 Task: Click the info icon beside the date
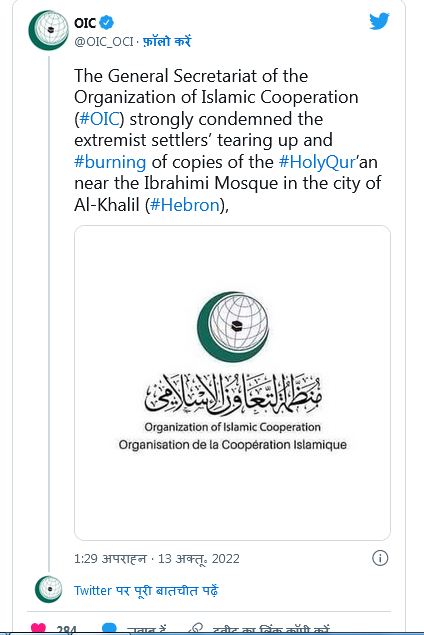(380, 558)
